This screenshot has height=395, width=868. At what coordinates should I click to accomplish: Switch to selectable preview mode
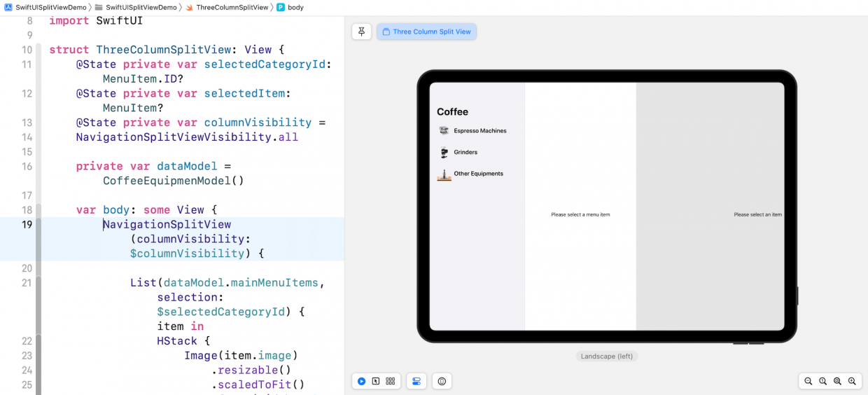[x=376, y=381]
